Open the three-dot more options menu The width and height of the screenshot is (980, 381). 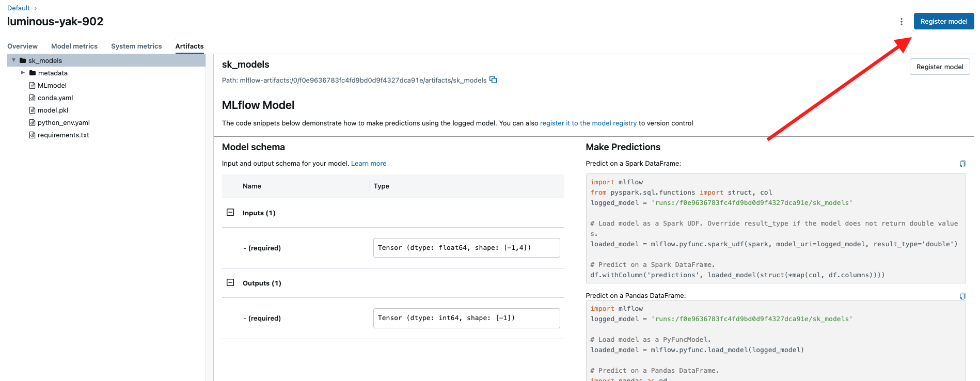[x=902, y=22]
